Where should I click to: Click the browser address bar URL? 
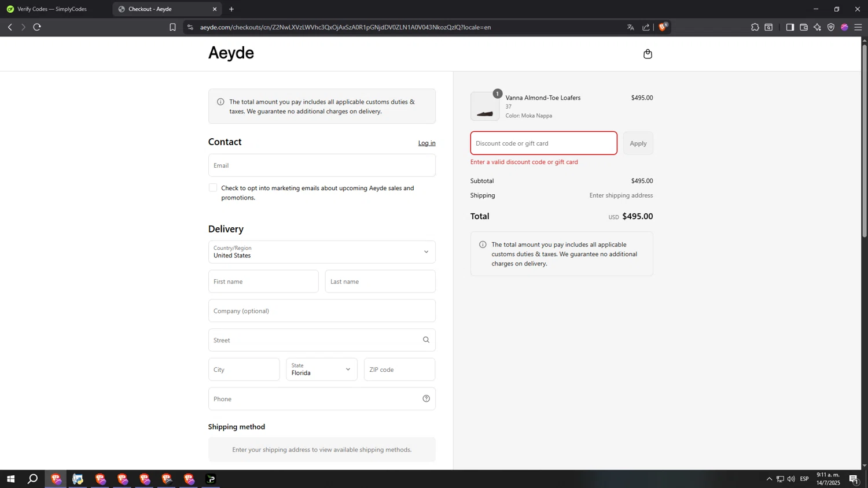click(x=345, y=27)
